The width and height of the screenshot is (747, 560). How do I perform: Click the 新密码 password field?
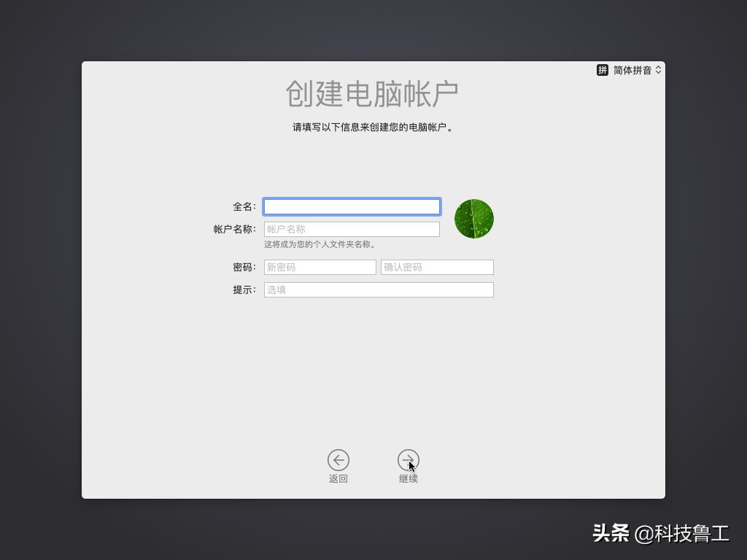pos(319,267)
